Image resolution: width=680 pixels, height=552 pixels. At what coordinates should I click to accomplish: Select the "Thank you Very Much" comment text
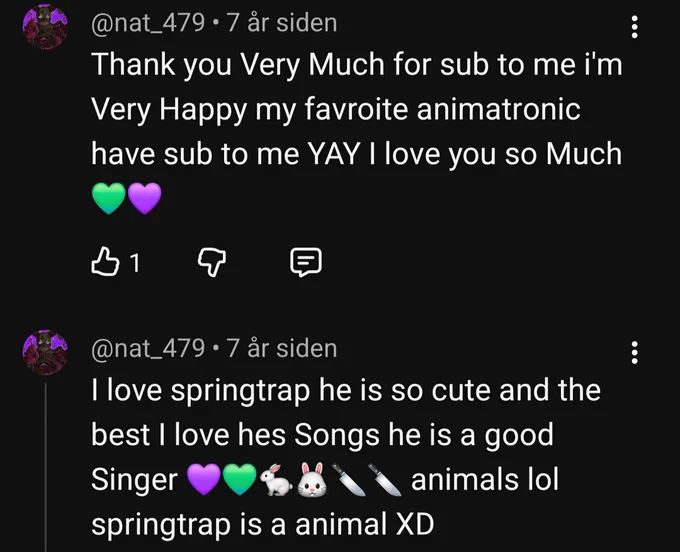[x=356, y=132]
